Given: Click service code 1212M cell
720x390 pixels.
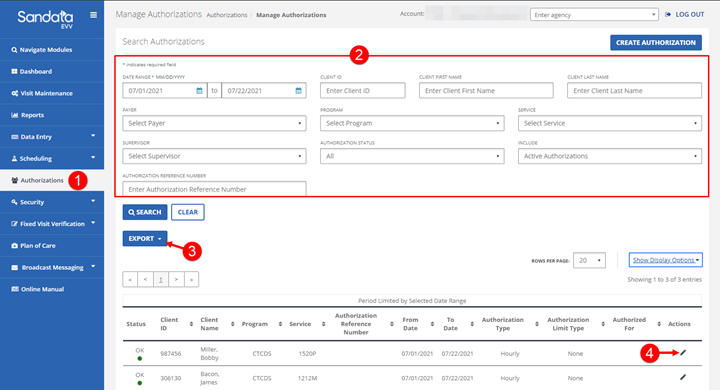Looking at the screenshot, I should [307, 378].
